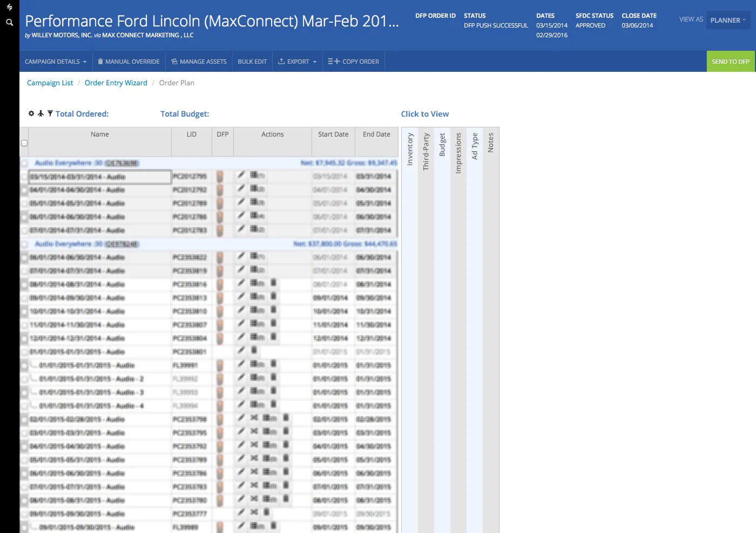
Task: Open grid settings gear icon
Action: click(x=31, y=113)
